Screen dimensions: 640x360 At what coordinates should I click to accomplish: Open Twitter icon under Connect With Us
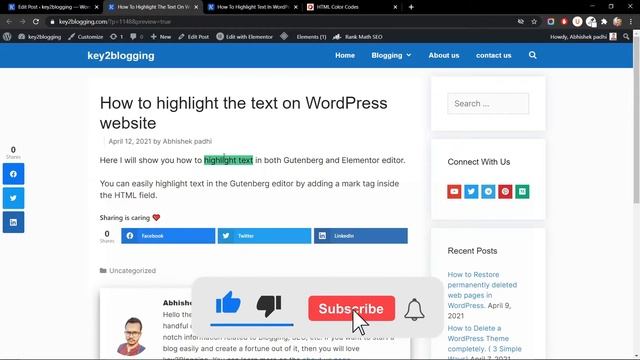click(471, 191)
